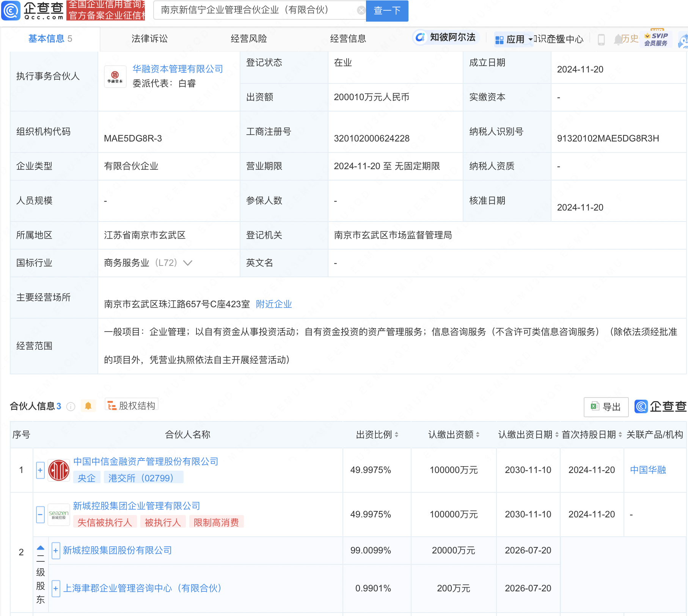The height and width of the screenshot is (616, 688).
Task: Clear the search box with X icon
Action: [361, 10]
